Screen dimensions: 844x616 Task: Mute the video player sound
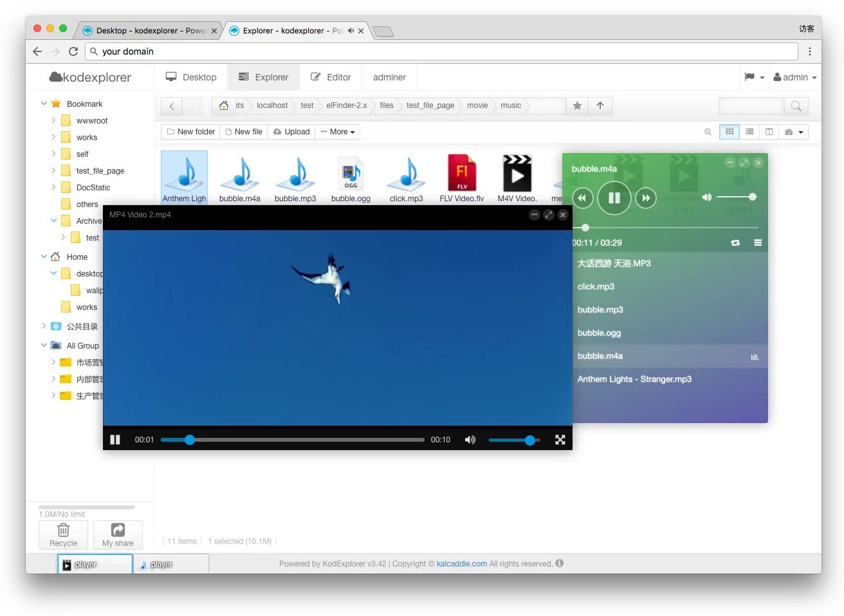coord(470,440)
